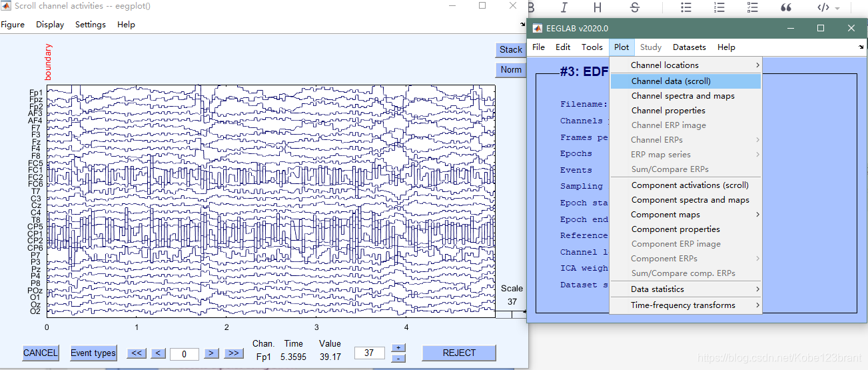The width and height of the screenshot is (868, 370).
Task: Open Datasets menu in EEGLAB
Action: [689, 47]
